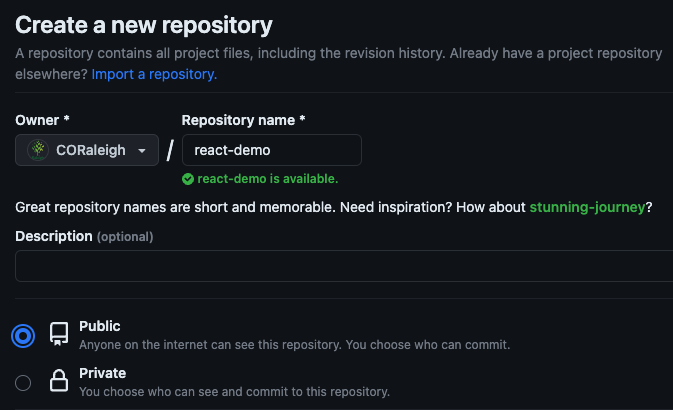Click 'You choose who can see and commit' text
This screenshot has height=410, width=673.
(x=234, y=392)
